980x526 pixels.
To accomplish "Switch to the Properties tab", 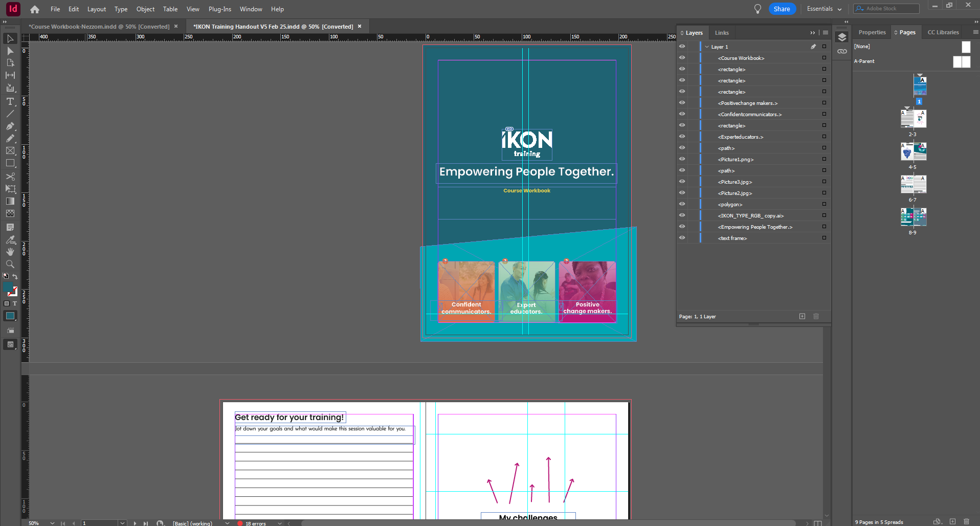I will click(x=872, y=32).
